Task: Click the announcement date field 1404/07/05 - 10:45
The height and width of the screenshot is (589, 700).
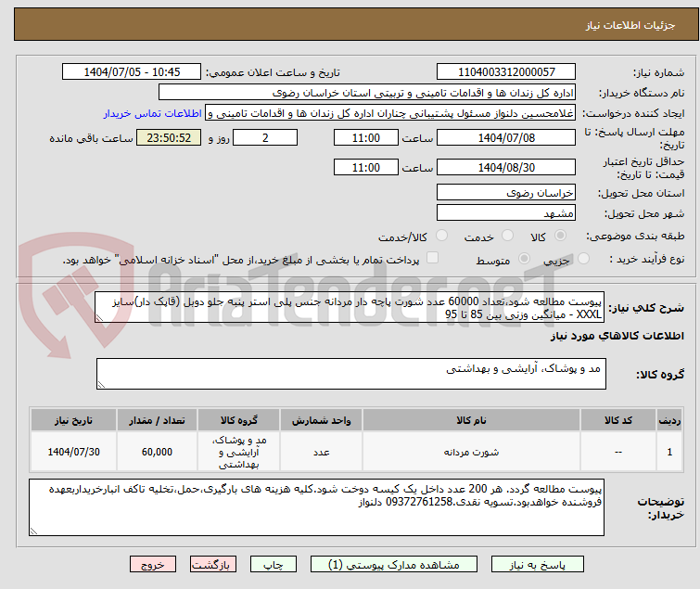Action: pos(132,72)
